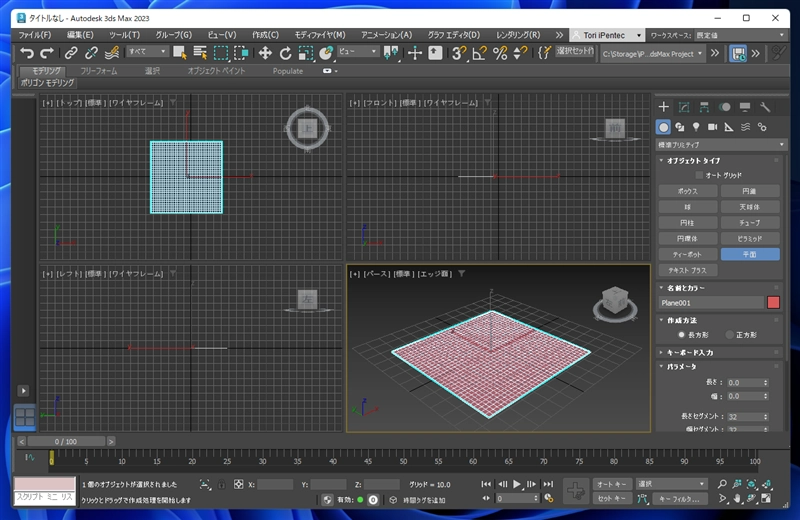The height and width of the screenshot is (520, 800).
Task: Open the Select by Name list icon
Action: pyautogui.click(x=200, y=53)
